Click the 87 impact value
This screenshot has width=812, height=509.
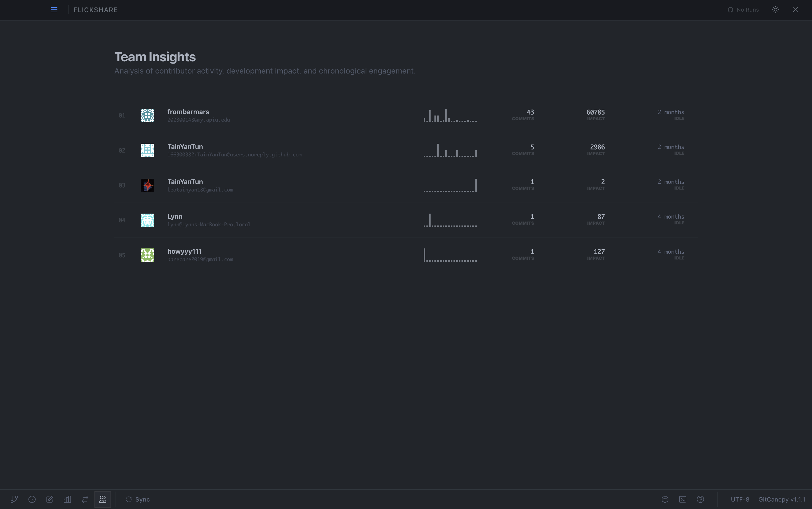point(601,217)
